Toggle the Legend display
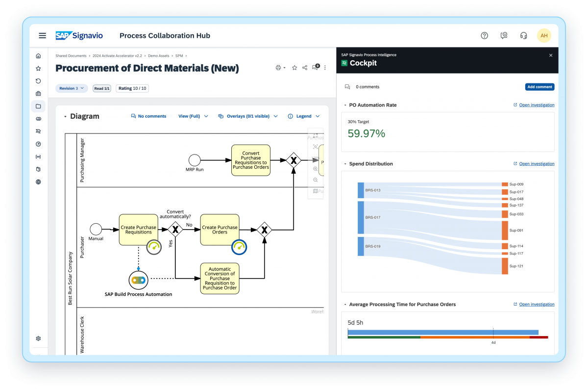 (303, 116)
